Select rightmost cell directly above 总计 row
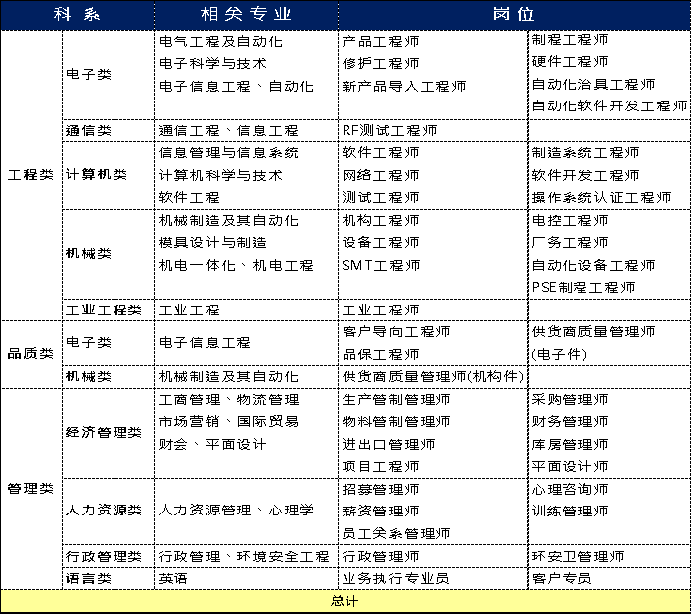693x616 pixels. coord(608,578)
